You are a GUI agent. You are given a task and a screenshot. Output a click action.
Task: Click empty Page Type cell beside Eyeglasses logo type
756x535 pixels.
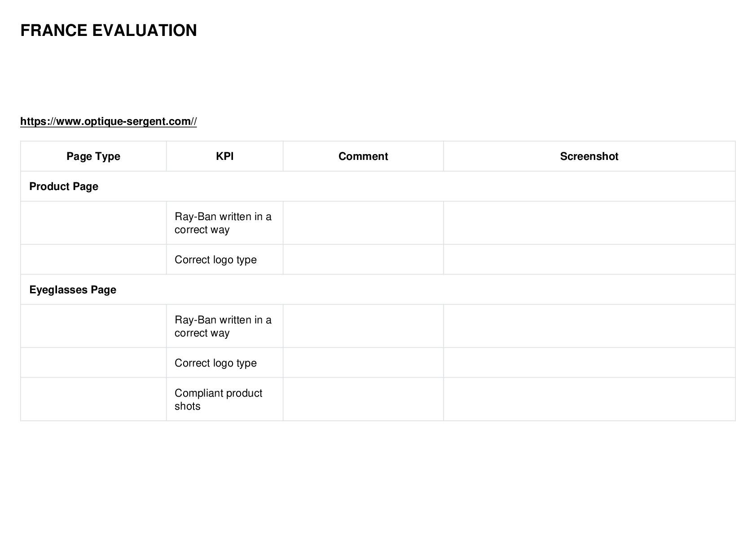93,363
